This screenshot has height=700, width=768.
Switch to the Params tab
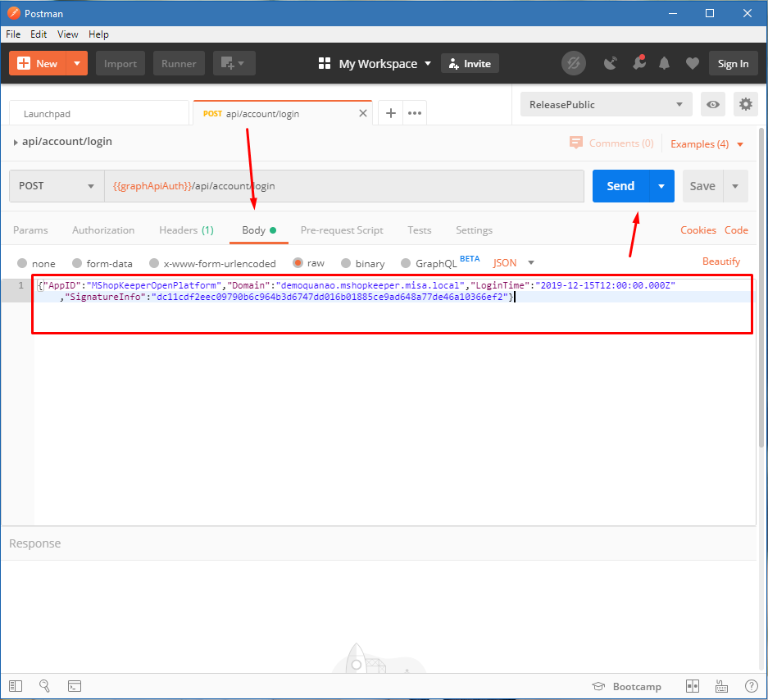[x=30, y=230]
